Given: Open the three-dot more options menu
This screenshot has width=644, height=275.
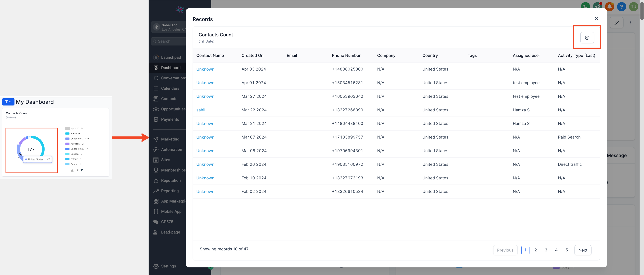Looking at the screenshot, I should point(630,23).
